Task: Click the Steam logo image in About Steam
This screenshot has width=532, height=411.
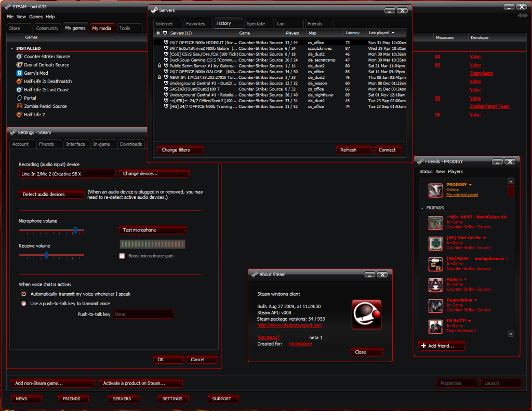Action: [366, 314]
